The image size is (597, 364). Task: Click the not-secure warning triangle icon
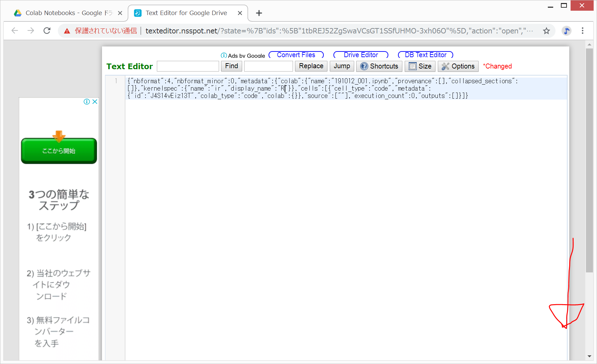pyautogui.click(x=67, y=31)
